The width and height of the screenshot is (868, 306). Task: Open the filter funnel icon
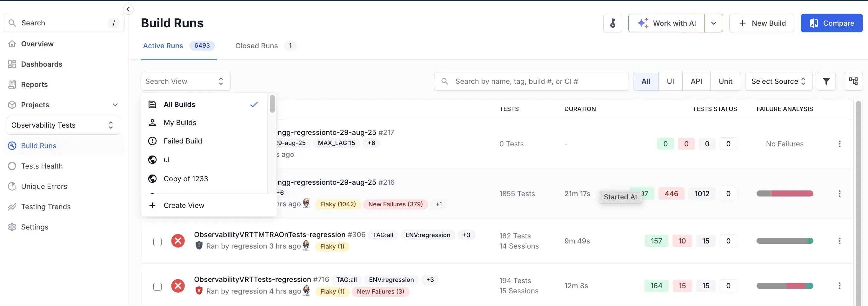[826, 81]
